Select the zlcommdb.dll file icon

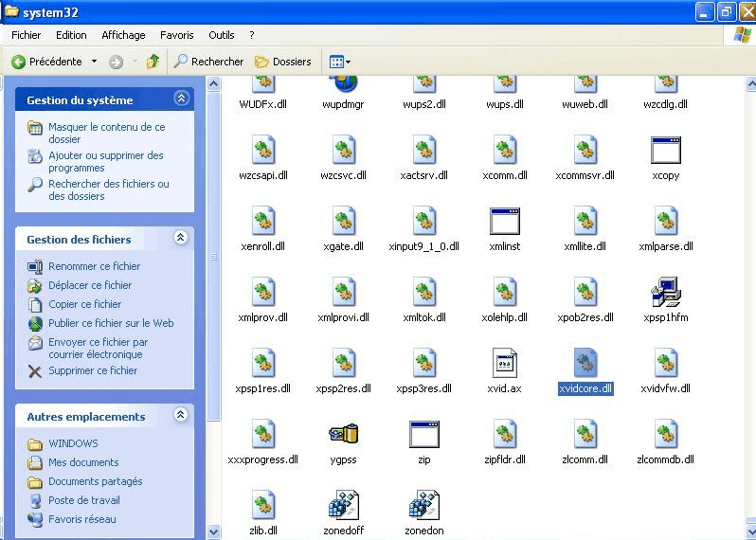click(x=666, y=434)
